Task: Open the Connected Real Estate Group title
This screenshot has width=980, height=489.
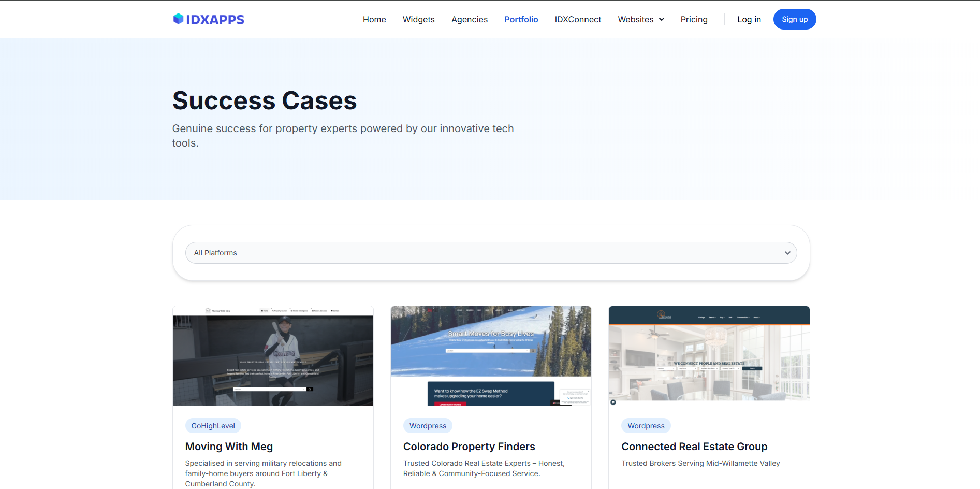Action: coord(694,447)
